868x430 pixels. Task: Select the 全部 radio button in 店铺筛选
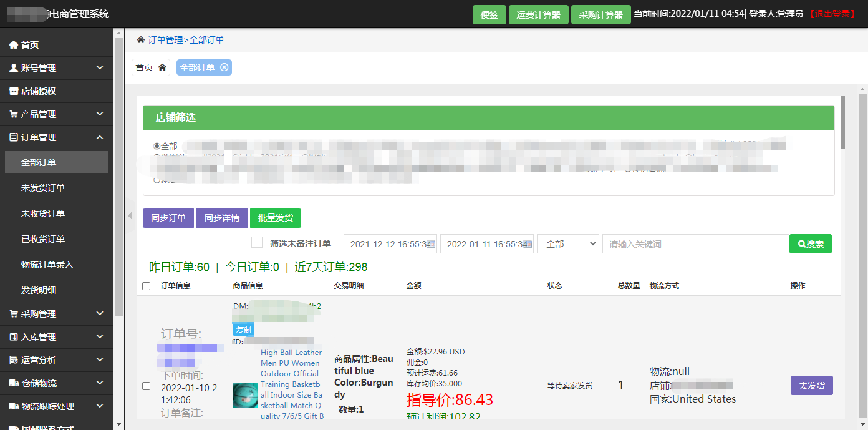pos(157,146)
